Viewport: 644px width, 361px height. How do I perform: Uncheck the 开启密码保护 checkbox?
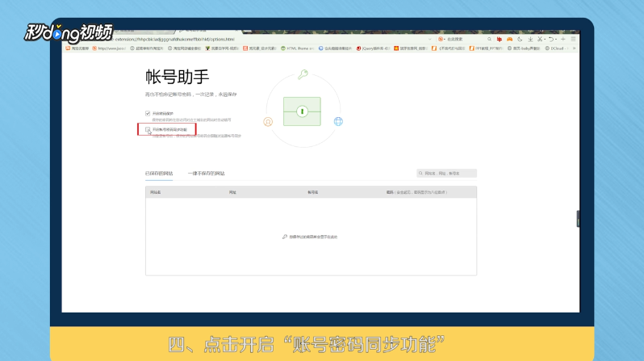point(148,114)
